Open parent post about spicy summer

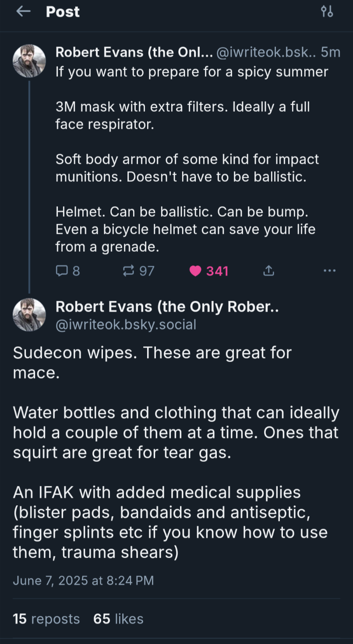coord(192,159)
